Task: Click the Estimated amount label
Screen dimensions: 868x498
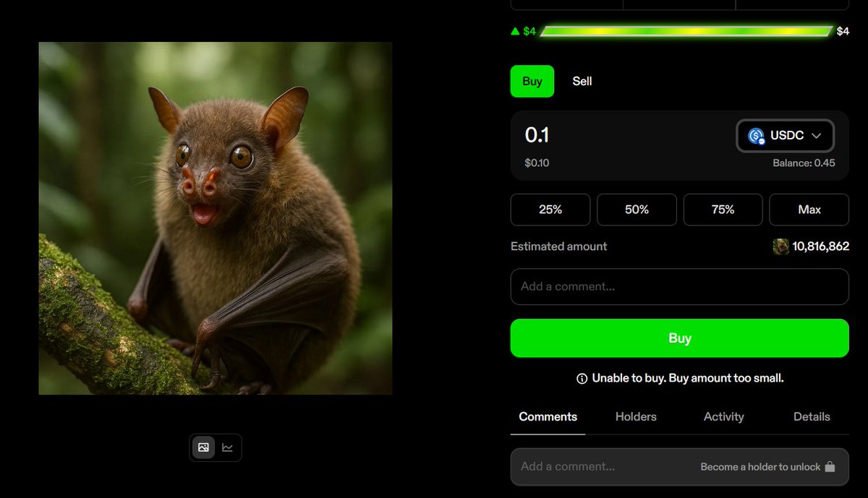Action: point(559,246)
